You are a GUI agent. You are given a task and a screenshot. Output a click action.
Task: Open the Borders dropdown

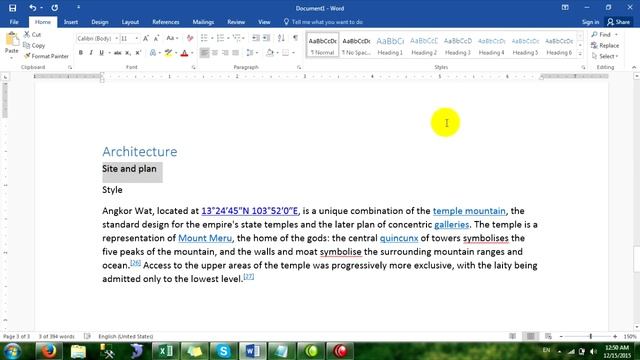click(x=293, y=53)
